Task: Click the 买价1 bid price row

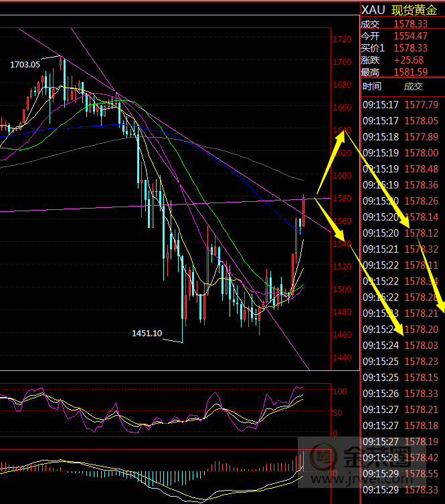Action: point(402,48)
